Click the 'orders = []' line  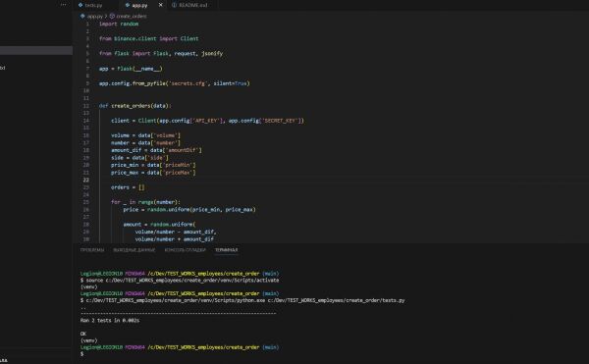coord(128,187)
